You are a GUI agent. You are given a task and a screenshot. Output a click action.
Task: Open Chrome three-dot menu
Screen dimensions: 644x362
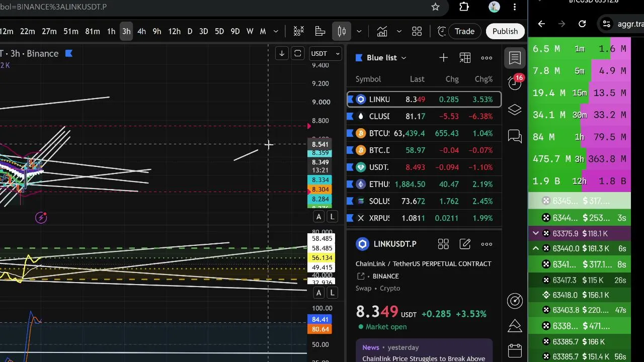click(x=515, y=7)
